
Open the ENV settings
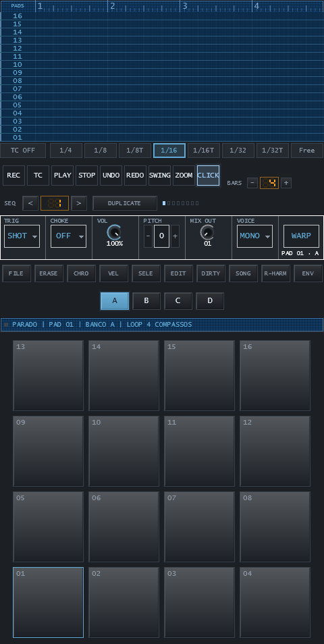(x=308, y=273)
